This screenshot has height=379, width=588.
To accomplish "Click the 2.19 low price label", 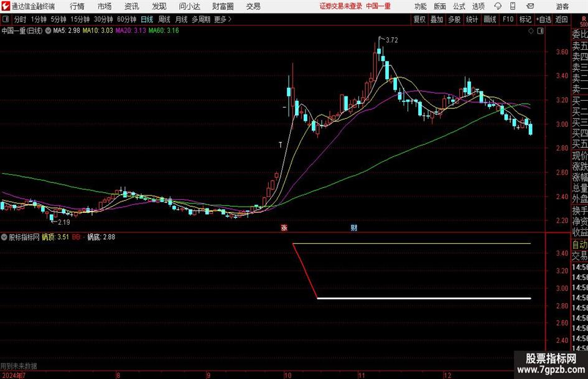I will pos(63,222).
